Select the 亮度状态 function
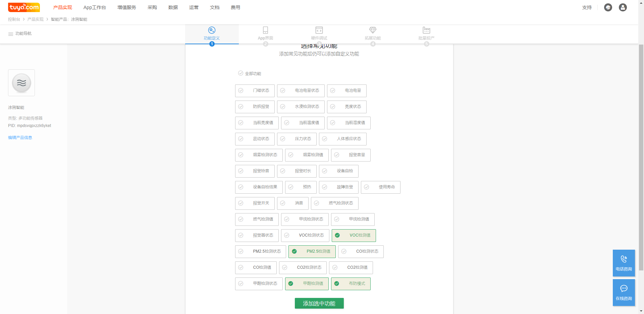 pos(347,107)
